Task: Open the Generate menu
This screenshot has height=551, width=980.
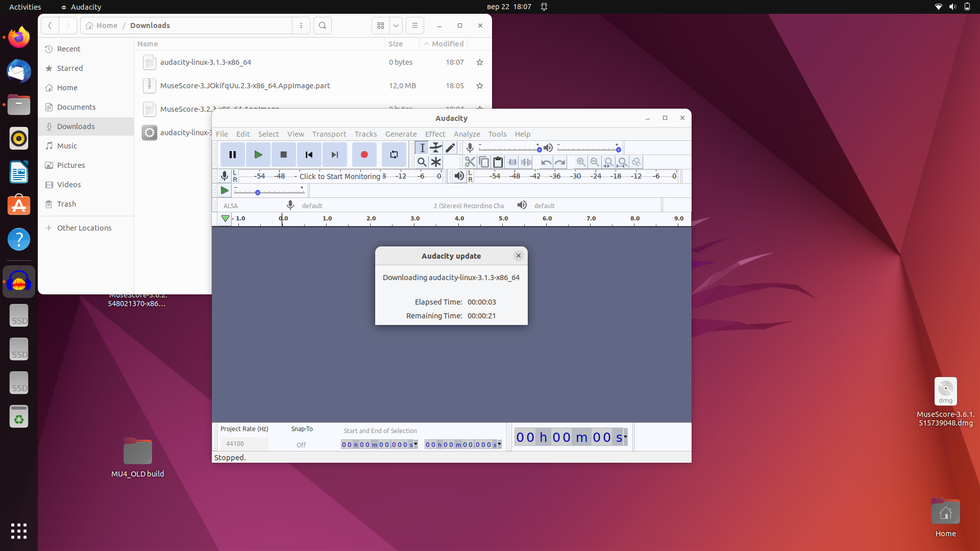Action: click(401, 134)
